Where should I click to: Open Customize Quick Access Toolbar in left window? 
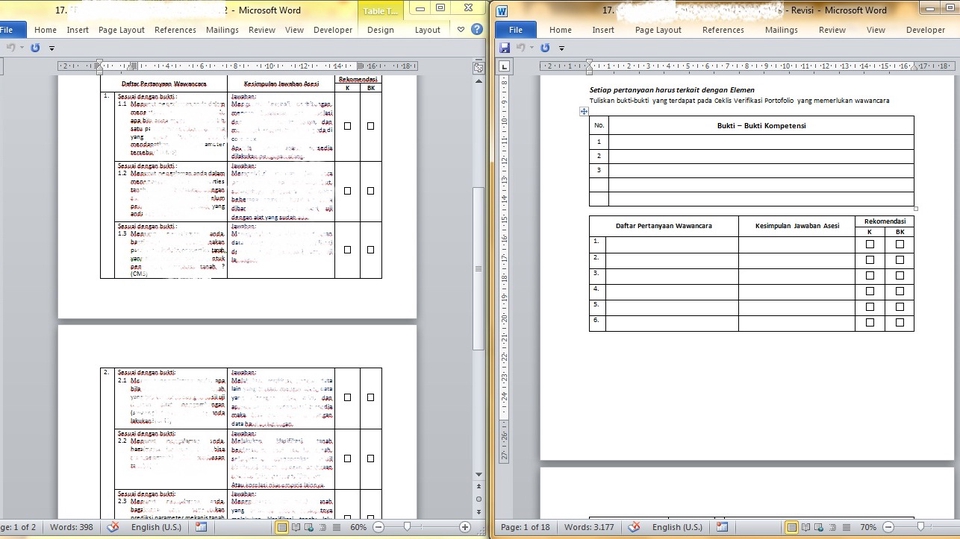[x=51, y=48]
